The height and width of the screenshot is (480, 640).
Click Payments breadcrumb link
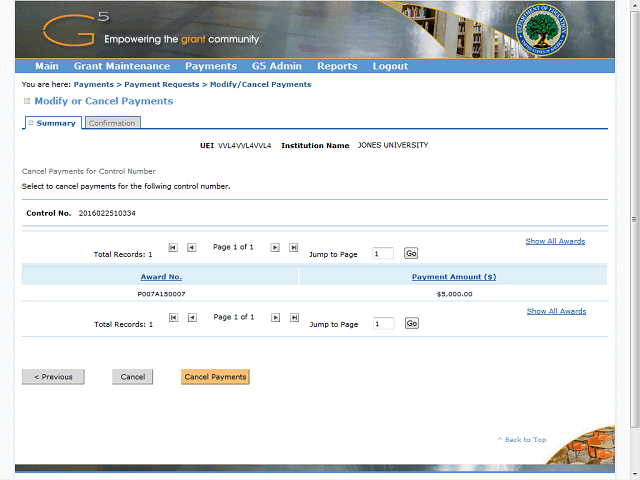click(x=93, y=84)
